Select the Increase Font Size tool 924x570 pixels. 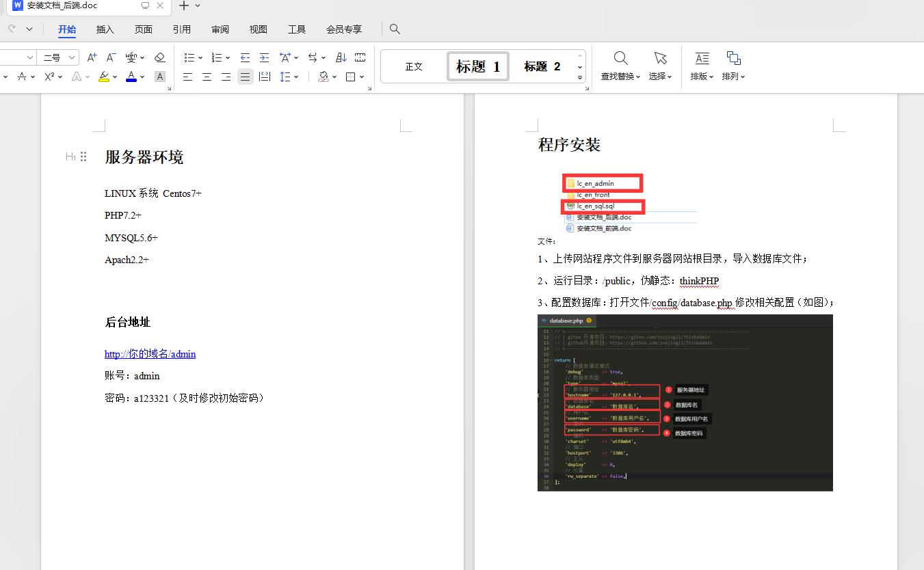point(92,57)
